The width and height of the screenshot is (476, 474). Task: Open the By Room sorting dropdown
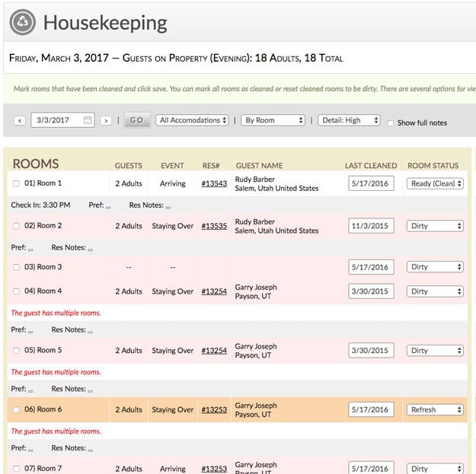[273, 120]
